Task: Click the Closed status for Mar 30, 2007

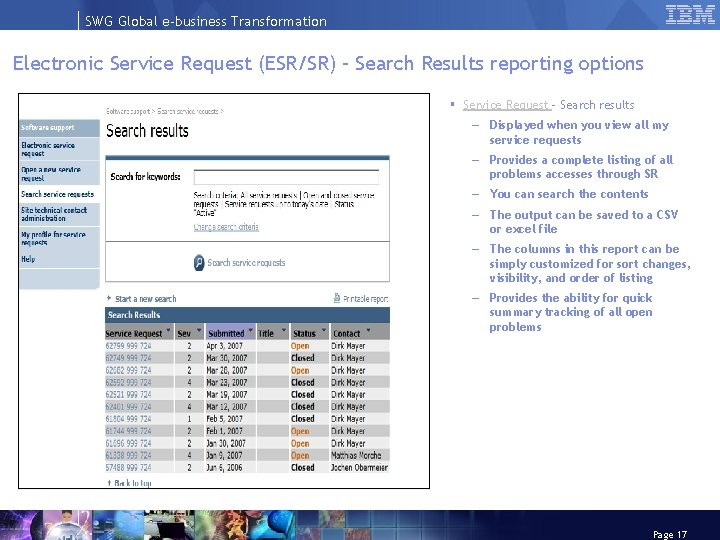Action: pyautogui.click(x=303, y=358)
